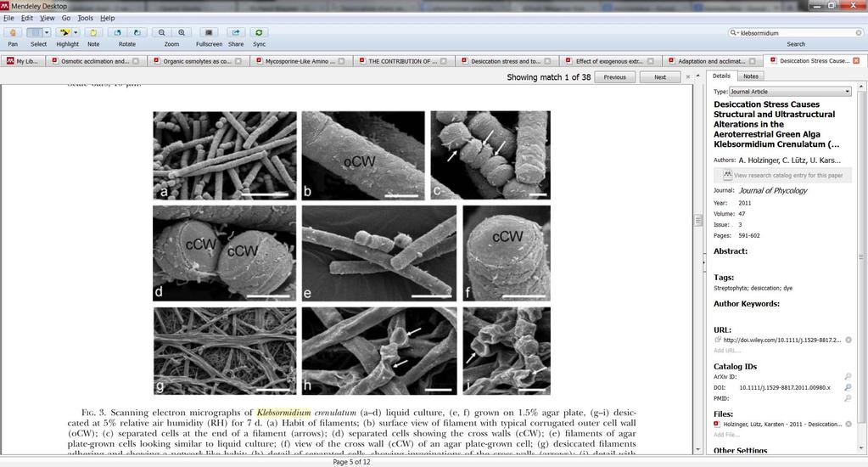Viewport: 868px width, 467px height.
Task: Open the doi.wiley.com URL link
Action: coord(781,340)
